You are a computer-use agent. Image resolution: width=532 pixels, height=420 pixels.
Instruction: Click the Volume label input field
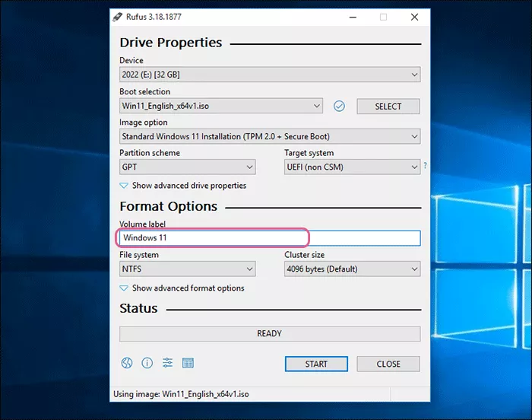click(x=270, y=238)
